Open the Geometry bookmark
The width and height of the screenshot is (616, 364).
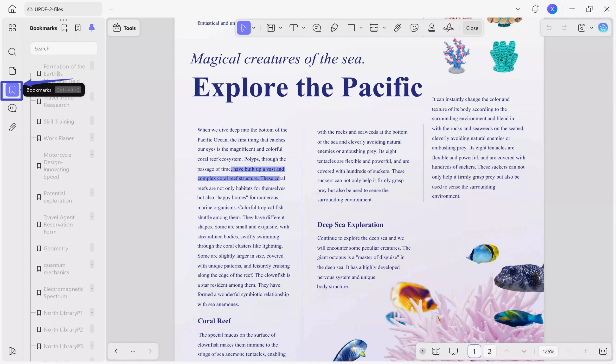pyautogui.click(x=56, y=248)
